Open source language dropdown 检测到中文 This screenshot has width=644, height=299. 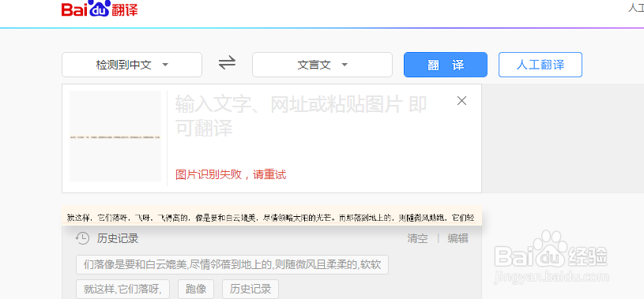point(132,65)
